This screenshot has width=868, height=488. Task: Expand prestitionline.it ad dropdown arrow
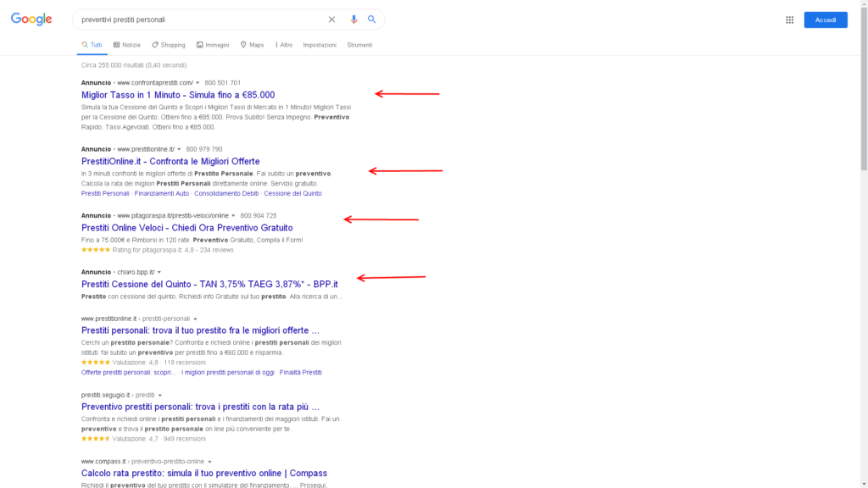(179, 149)
